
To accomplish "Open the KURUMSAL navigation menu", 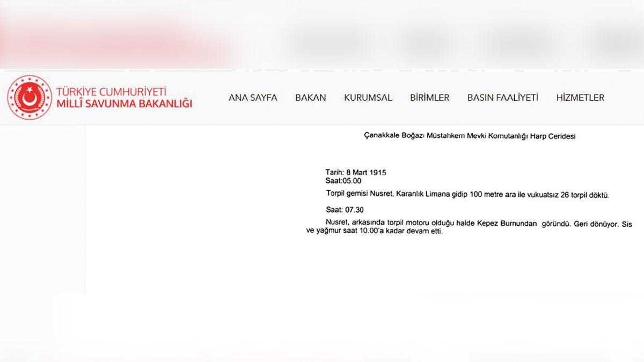I will click(x=368, y=98).
